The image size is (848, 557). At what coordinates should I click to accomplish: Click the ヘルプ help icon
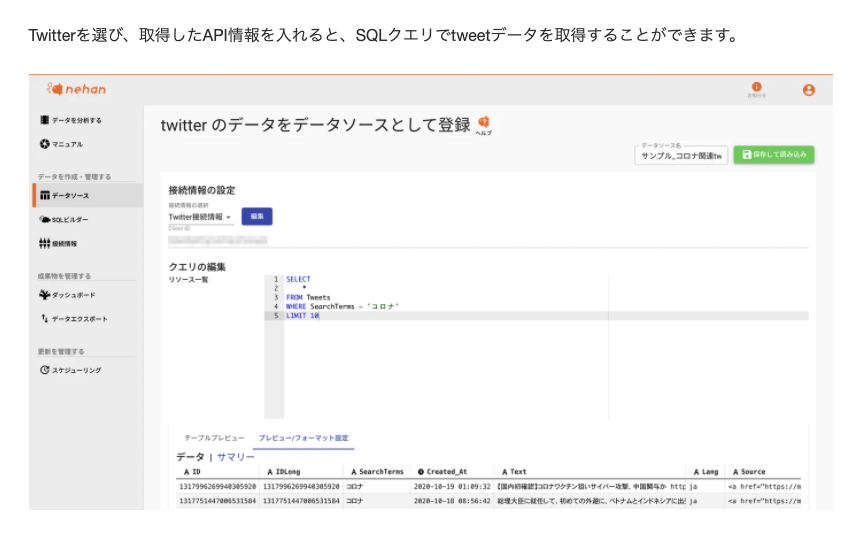484,124
